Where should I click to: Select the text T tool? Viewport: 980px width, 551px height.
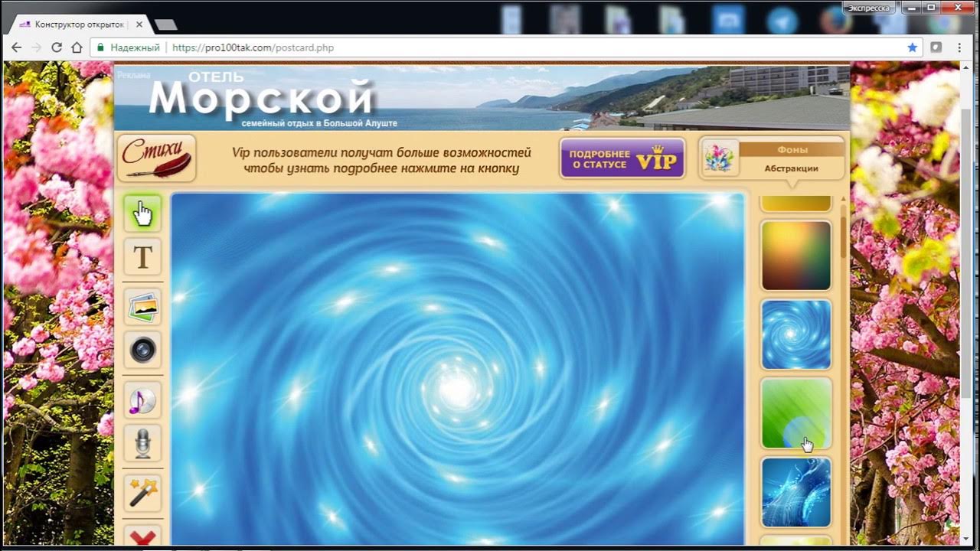click(142, 256)
